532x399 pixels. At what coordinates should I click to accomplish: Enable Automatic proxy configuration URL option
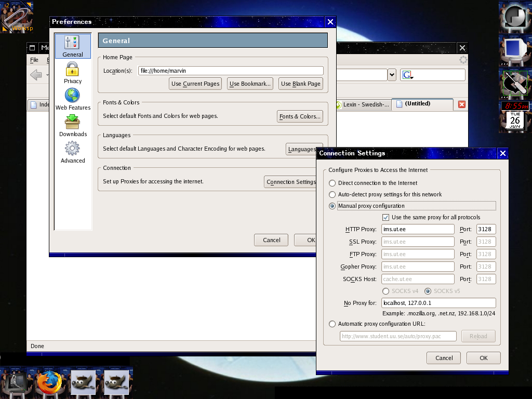332,324
